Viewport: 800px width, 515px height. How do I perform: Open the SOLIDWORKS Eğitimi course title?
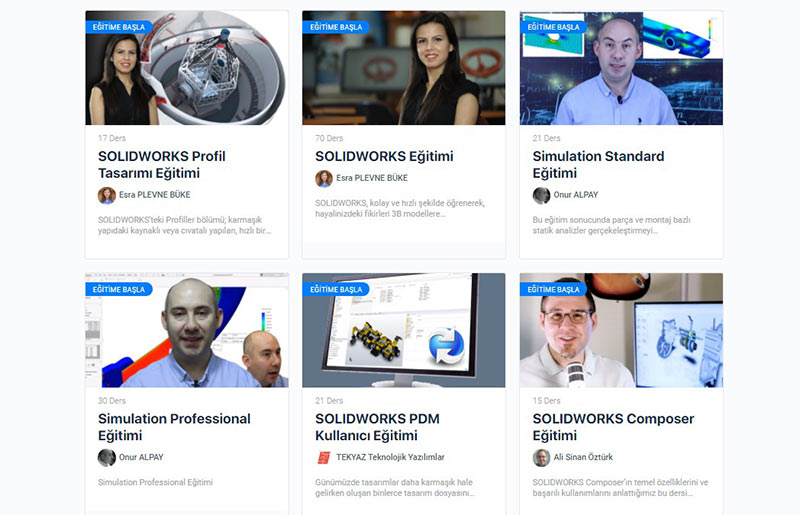tap(384, 156)
